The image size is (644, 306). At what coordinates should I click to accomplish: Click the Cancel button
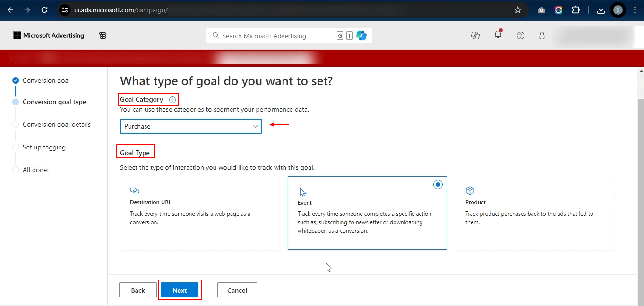tap(237, 290)
